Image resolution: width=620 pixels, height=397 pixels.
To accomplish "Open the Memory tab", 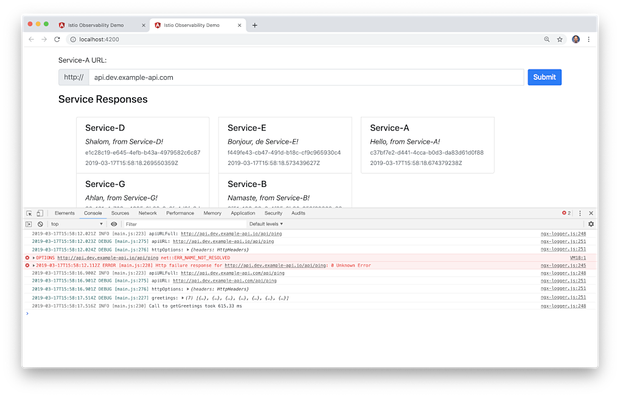I will coord(212,213).
